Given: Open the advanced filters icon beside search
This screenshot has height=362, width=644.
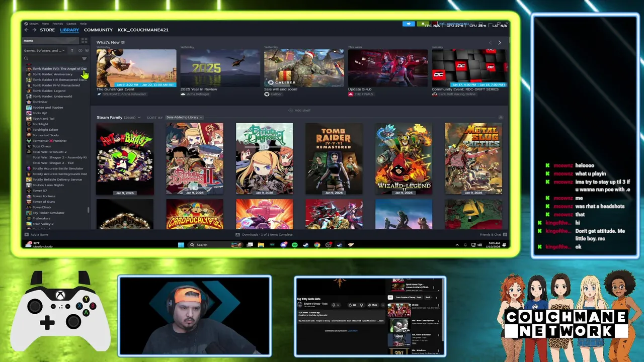Looking at the screenshot, I should (84, 58).
